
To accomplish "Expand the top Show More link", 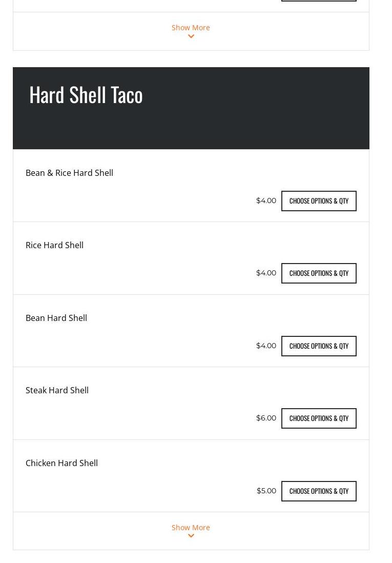I will [x=191, y=28].
